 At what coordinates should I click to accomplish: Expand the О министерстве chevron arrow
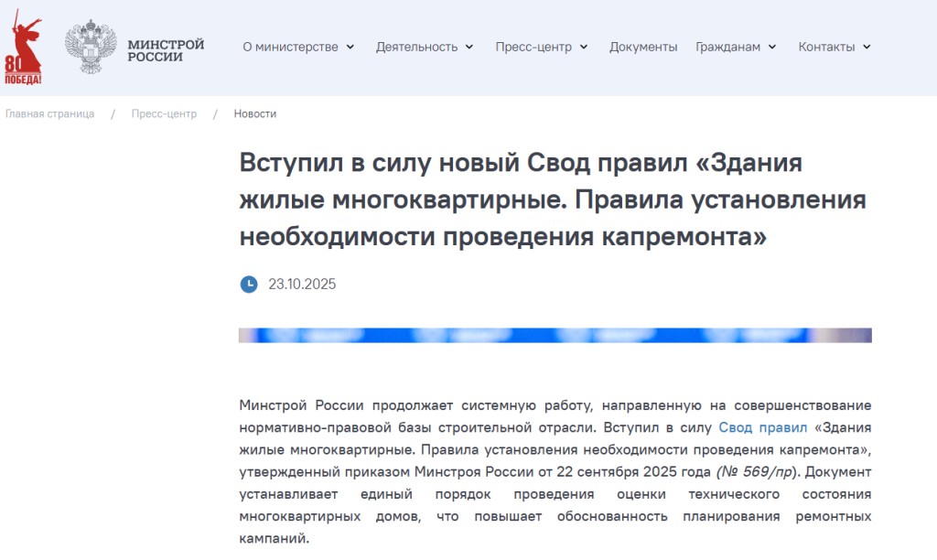tap(350, 48)
